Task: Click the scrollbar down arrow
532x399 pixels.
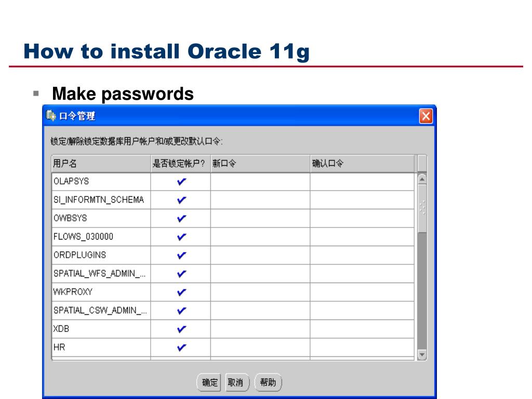Action: [422, 355]
